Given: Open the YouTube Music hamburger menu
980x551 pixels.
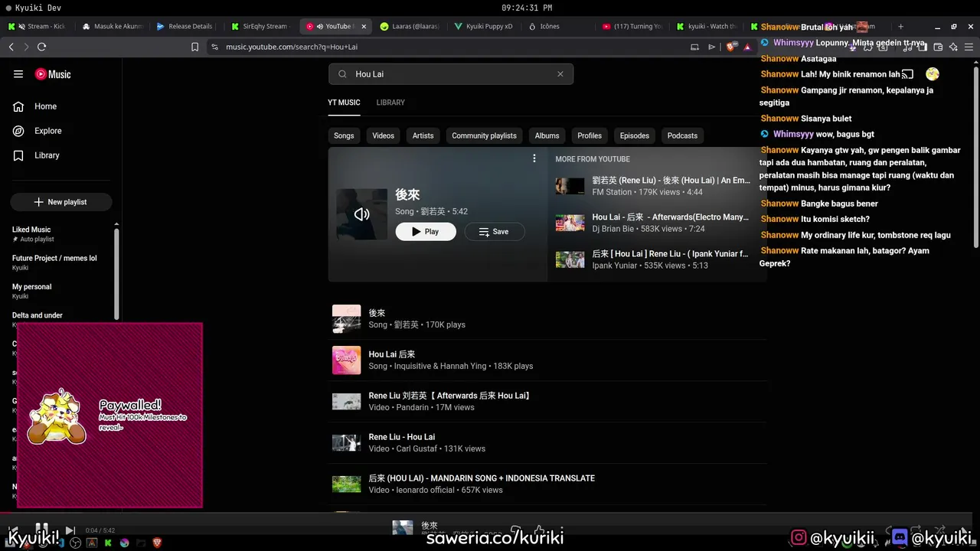Looking at the screenshot, I should tap(18, 74).
